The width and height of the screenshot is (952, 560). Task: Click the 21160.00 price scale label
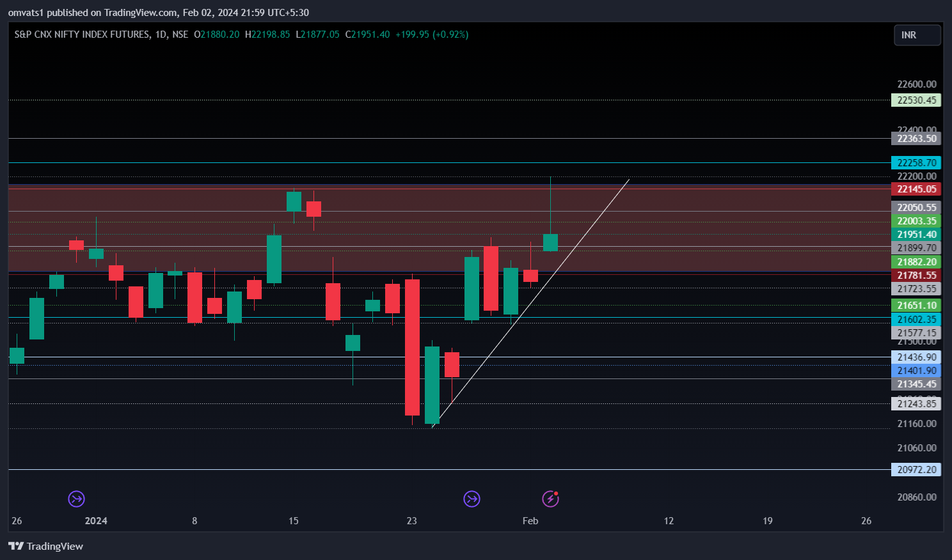[x=917, y=424]
